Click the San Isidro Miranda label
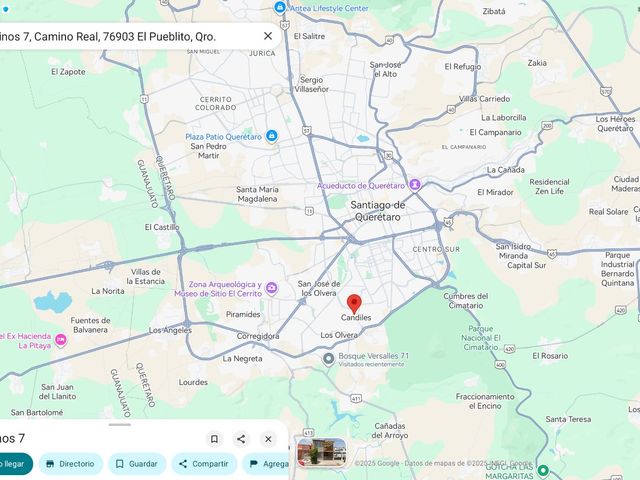640x480 pixels. pyautogui.click(x=513, y=251)
